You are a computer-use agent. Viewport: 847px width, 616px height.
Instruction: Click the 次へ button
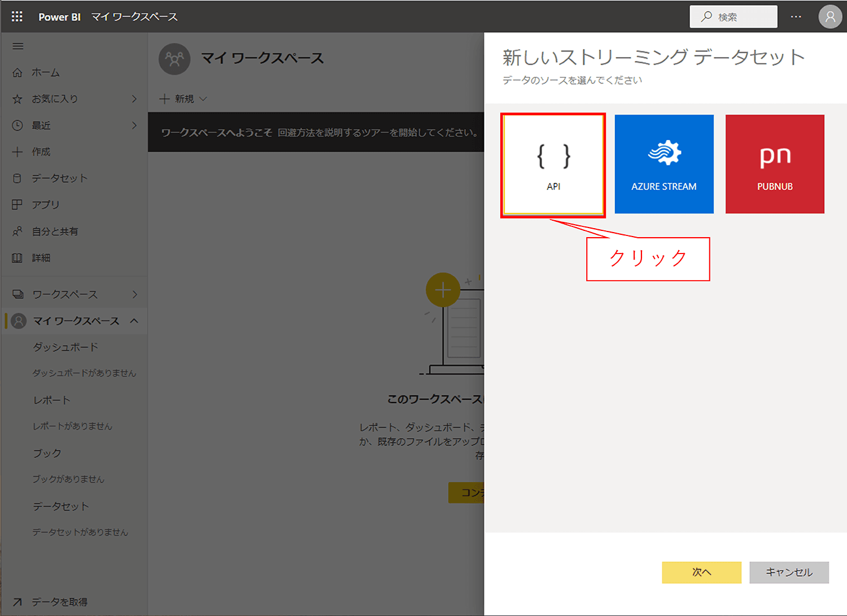[701, 573]
